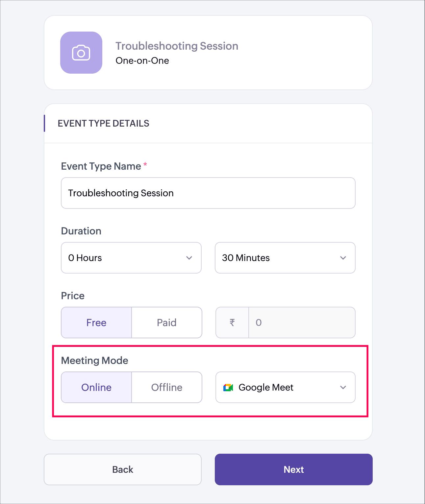Choose Online meeting mode
Viewport: 425px width, 504px height.
(96, 387)
